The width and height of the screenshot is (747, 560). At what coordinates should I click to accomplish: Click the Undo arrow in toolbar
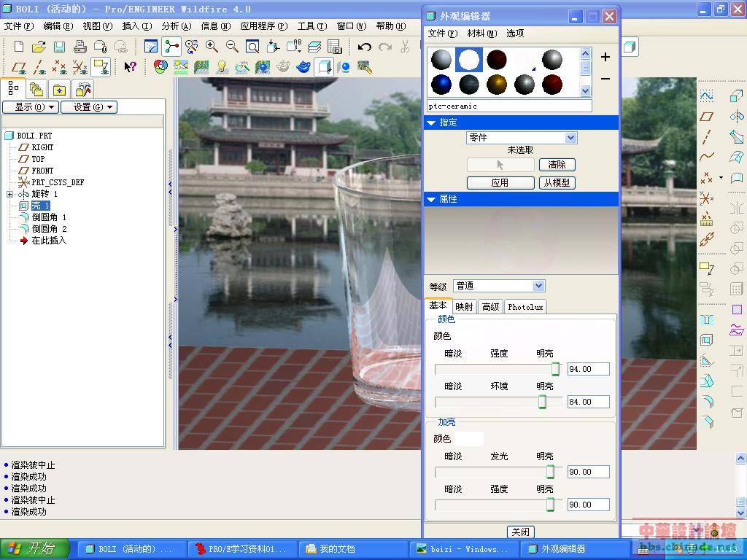(364, 47)
